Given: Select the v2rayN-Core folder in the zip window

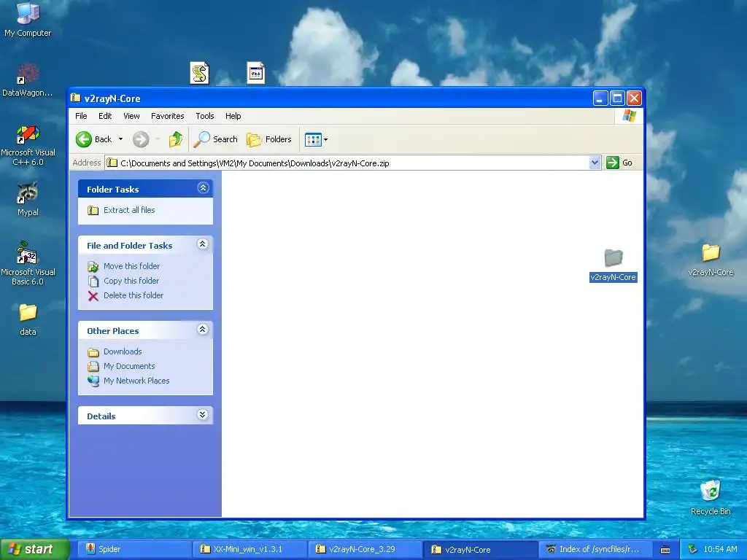Looking at the screenshot, I should (614, 265).
